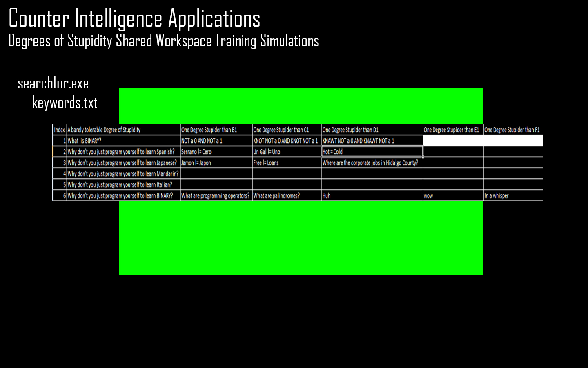
Task: Select the 'What are programming operators?' cell
Action: 216,196
